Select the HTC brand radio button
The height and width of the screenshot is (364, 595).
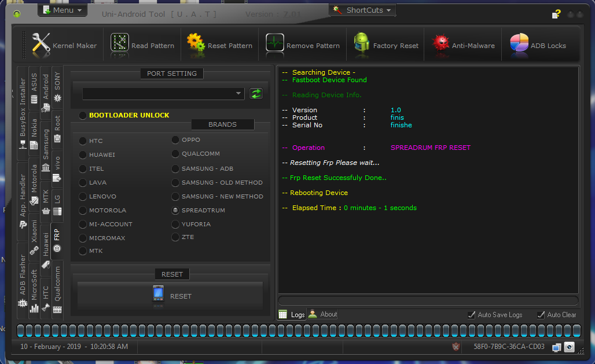click(x=91, y=141)
